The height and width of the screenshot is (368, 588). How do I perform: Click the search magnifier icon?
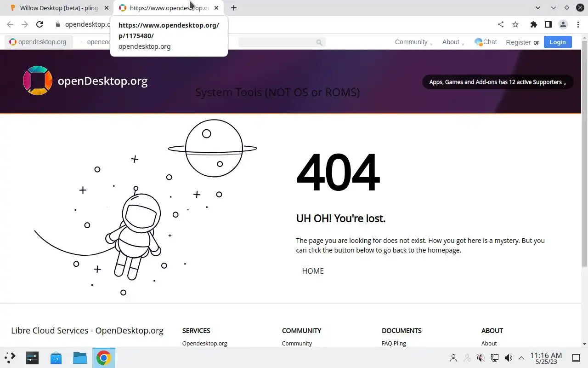(319, 42)
